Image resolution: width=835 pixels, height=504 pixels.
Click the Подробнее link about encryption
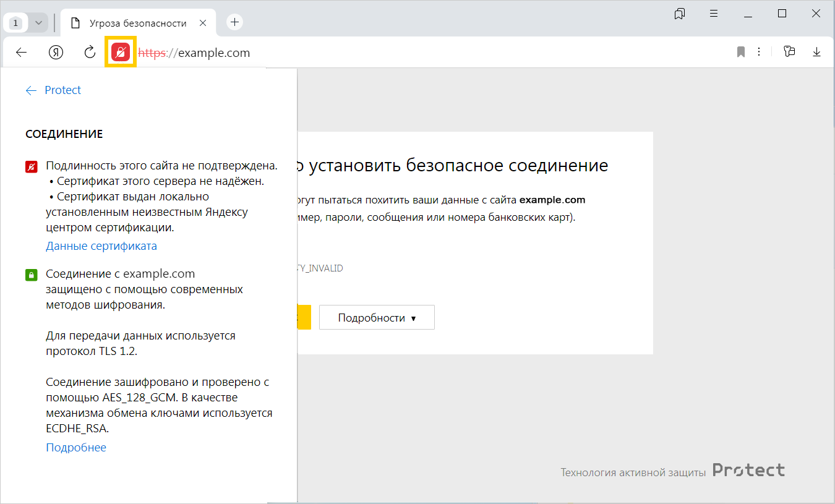point(76,448)
